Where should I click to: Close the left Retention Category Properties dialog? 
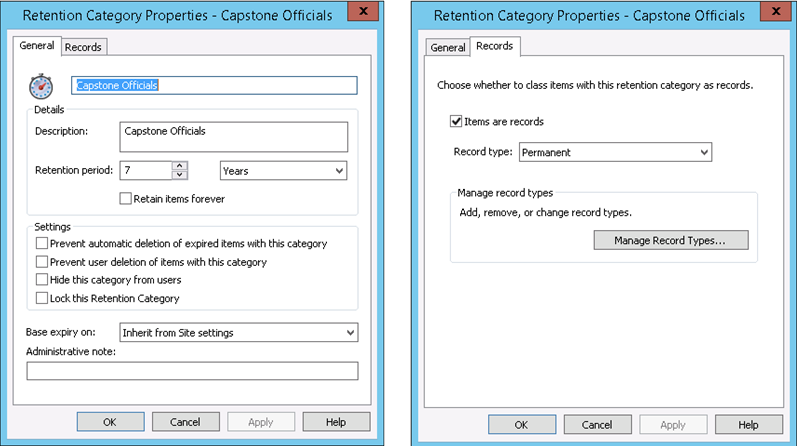pos(363,11)
